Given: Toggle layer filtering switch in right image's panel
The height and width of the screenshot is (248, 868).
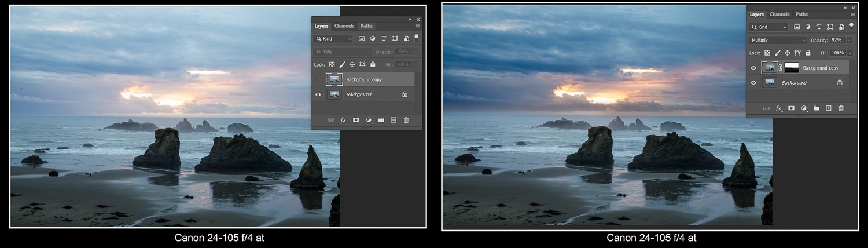Looking at the screenshot, I should pos(852,25).
